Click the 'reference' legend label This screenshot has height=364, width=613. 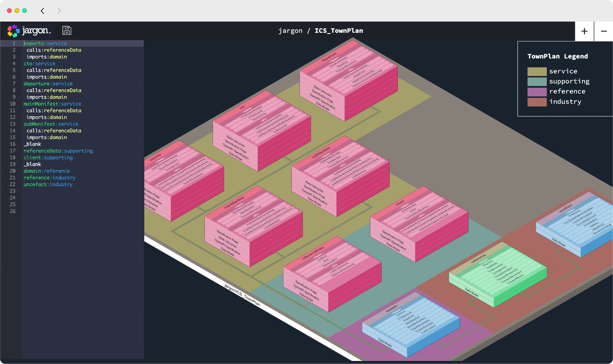tap(567, 92)
